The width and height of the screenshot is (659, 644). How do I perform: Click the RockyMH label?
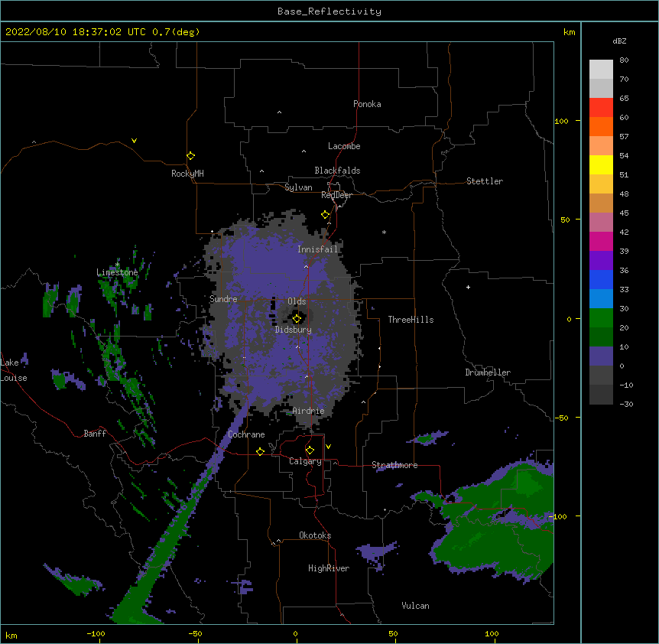[x=187, y=174]
